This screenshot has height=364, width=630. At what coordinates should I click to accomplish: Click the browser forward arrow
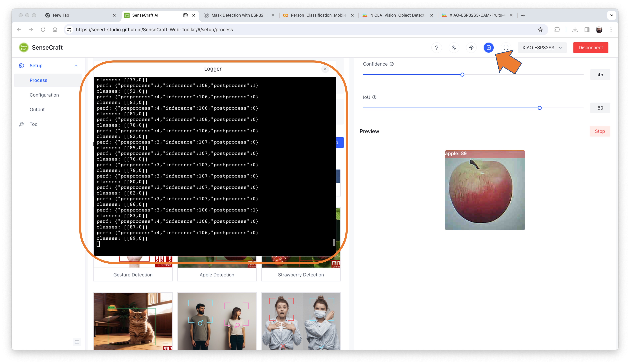(31, 30)
